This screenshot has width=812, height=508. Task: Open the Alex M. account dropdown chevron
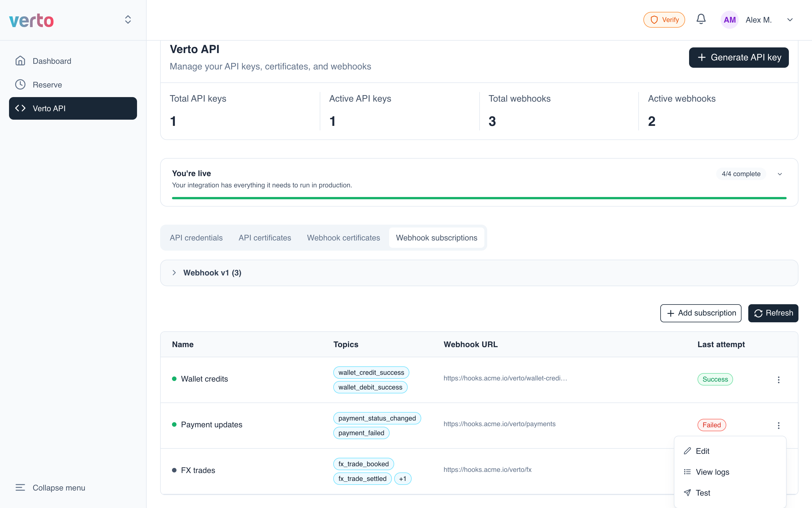click(x=790, y=20)
